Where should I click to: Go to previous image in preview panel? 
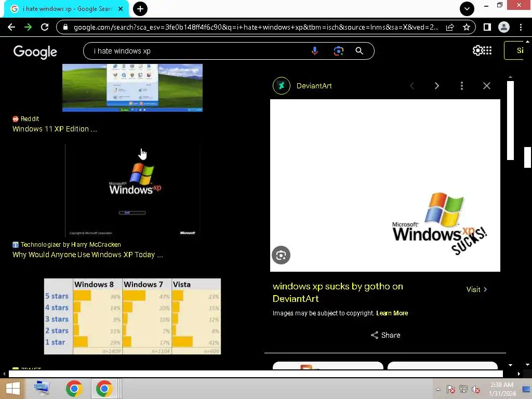tap(412, 86)
